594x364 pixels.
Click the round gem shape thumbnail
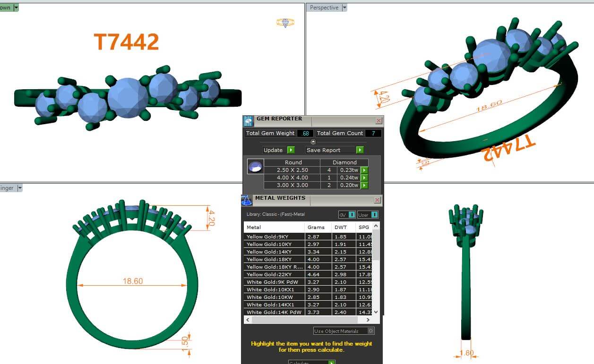(255, 166)
